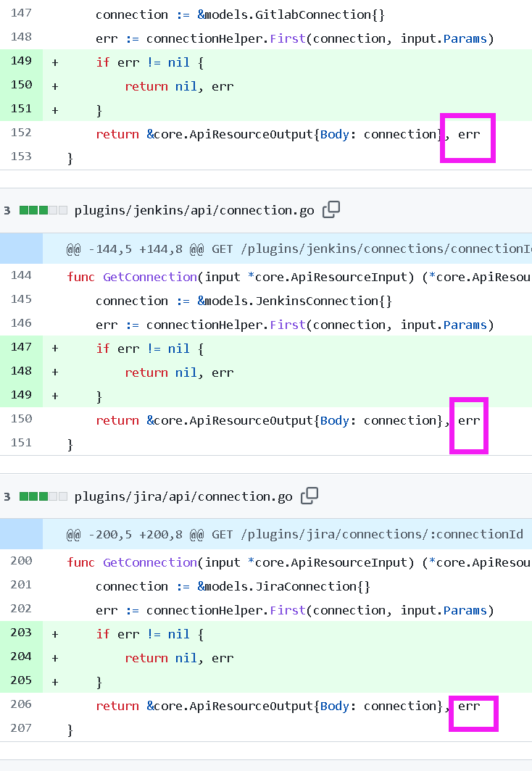
Task: Select added line number 204 in the jira diff
Action: click(21, 657)
